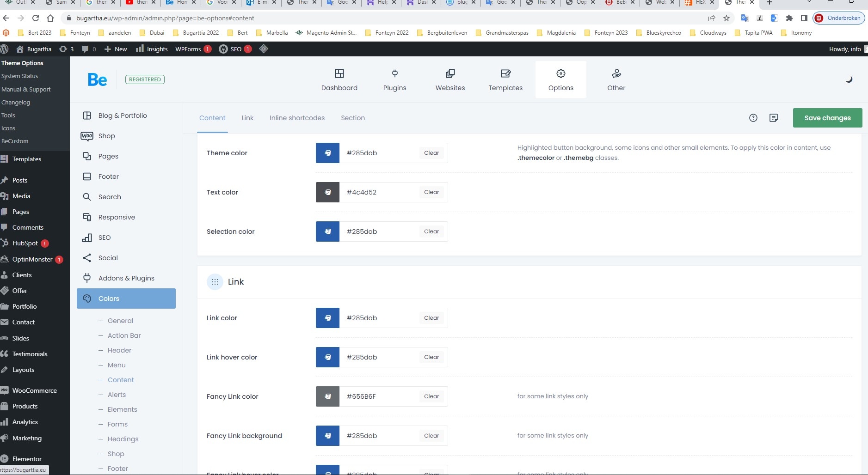Open the Woo Shop options
Viewport: 868px width, 475px height.
click(x=126, y=136)
